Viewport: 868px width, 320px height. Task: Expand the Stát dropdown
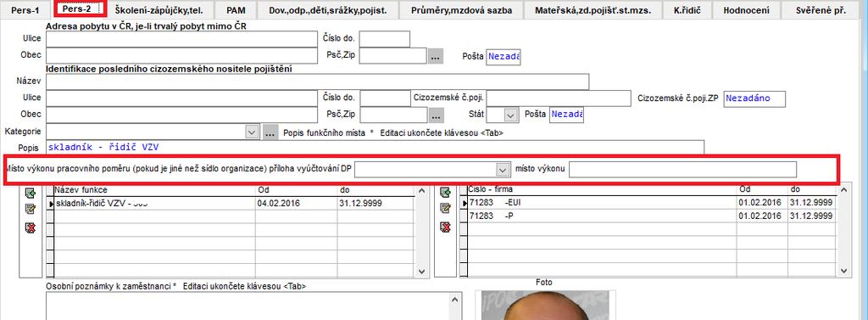510,115
